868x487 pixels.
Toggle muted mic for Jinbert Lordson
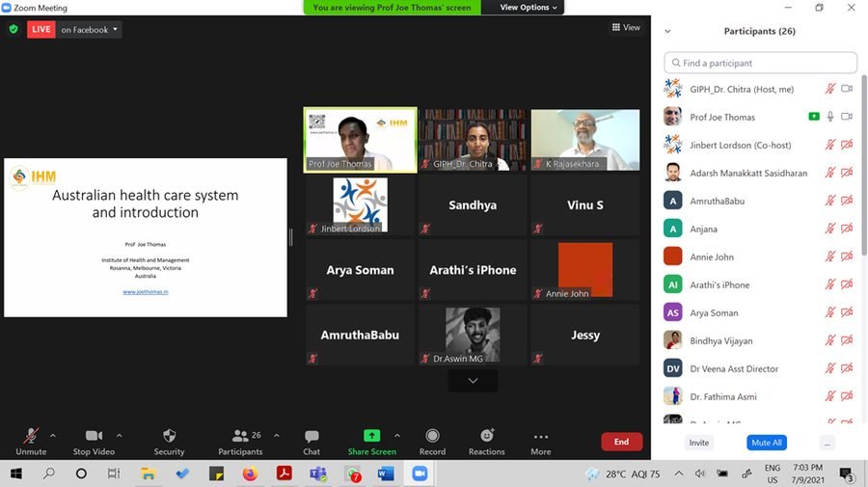coord(829,145)
